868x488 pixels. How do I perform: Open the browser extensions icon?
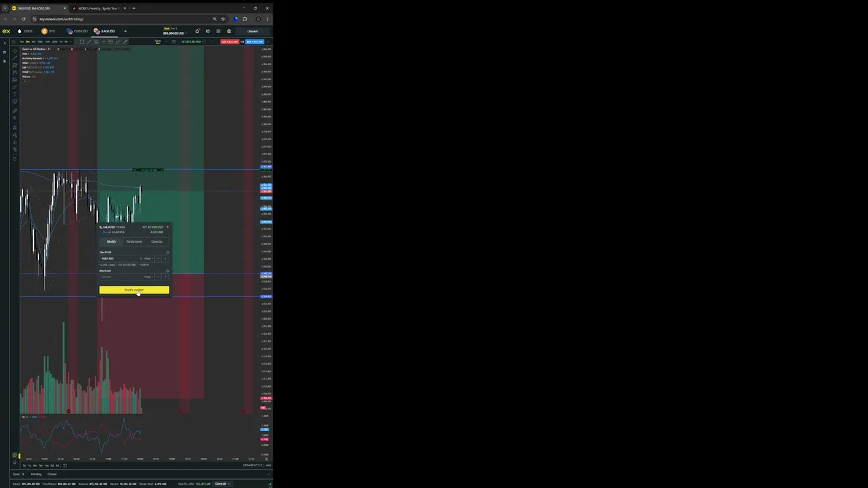pyautogui.click(x=245, y=19)
